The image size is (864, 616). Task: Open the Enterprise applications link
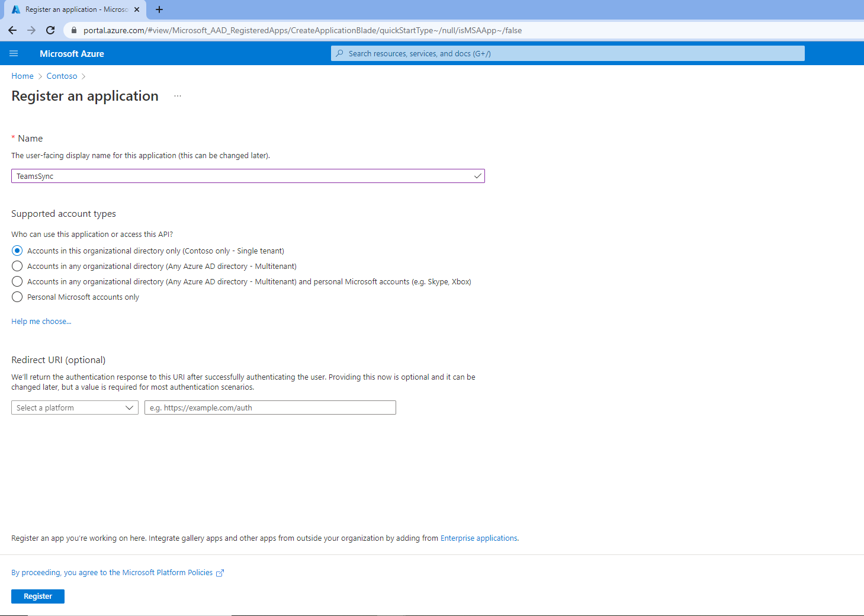pos(479,538)
